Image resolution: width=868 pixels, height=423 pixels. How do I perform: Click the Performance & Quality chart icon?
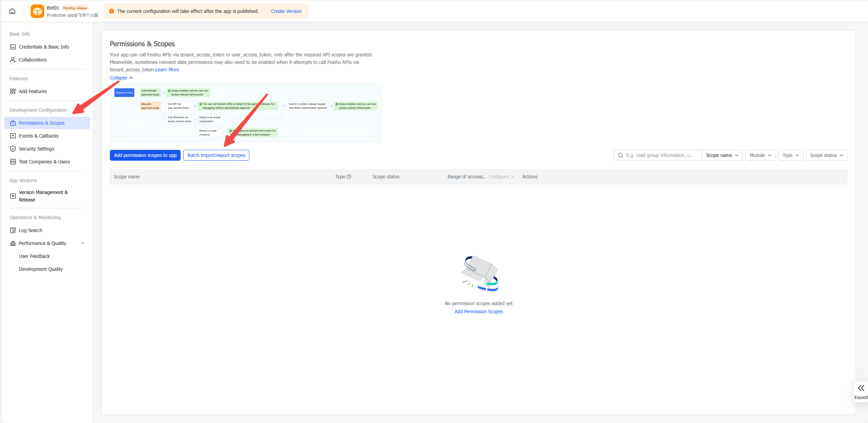point(13,243)
